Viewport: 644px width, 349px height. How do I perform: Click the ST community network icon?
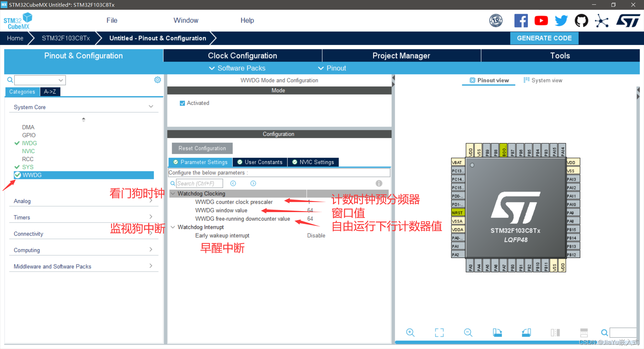point(602,21)
